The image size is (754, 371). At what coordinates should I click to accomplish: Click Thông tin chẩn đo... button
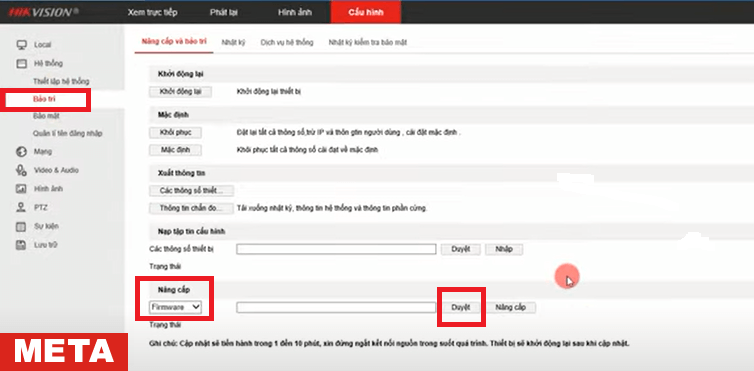coord(191,209)
